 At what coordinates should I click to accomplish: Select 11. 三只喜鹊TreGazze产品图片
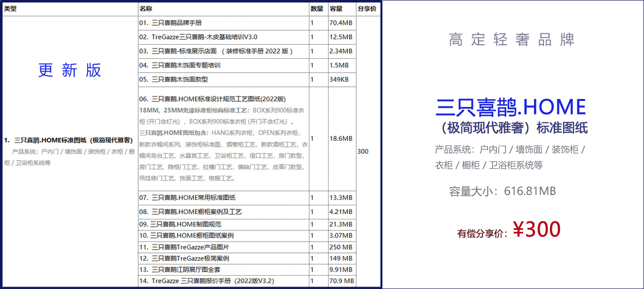[184, 247]
